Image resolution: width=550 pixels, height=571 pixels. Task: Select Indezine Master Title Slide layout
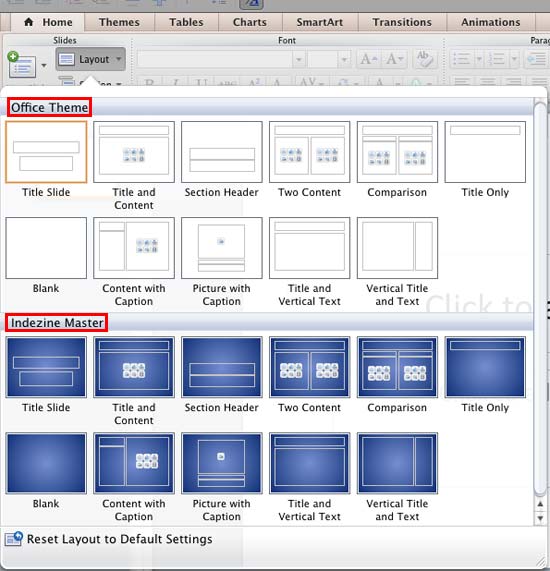click(x=46, y=367)
